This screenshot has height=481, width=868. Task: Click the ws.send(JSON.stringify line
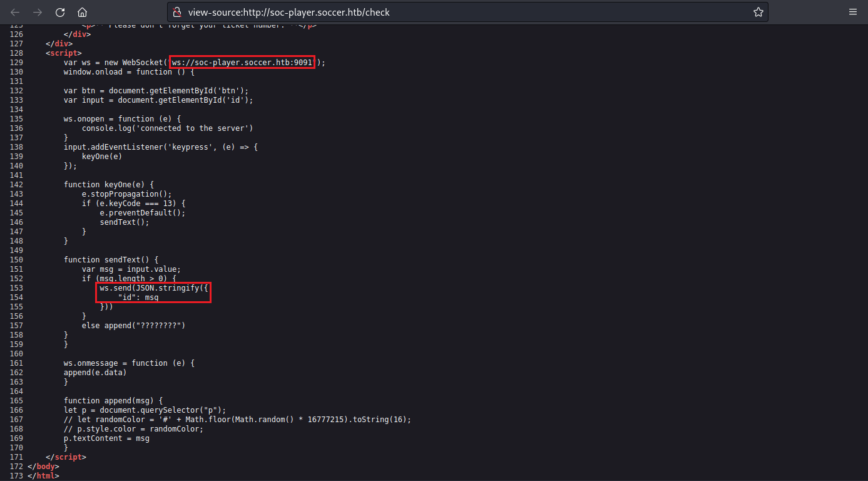pyautogui.click(x=154, y=288)
